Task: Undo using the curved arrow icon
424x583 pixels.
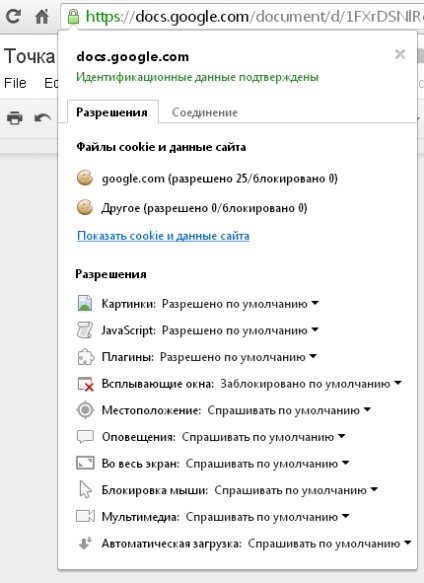Action: (43, 118)
